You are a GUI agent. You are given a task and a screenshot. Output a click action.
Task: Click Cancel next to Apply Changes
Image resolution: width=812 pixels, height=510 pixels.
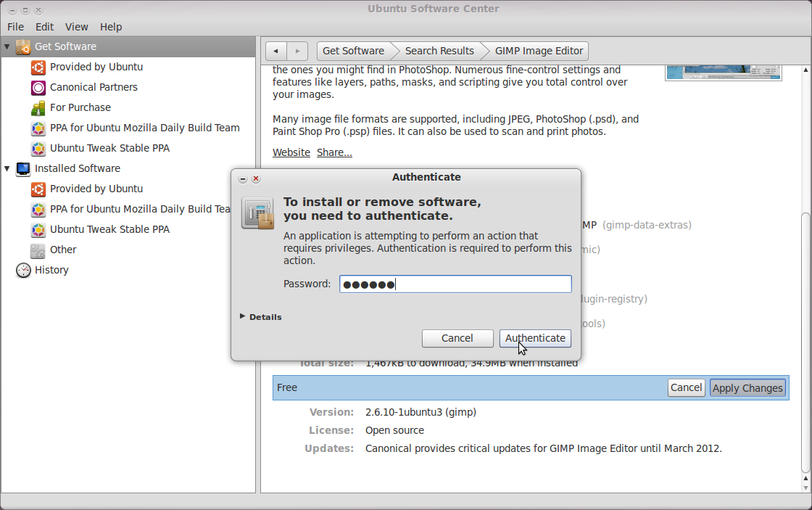pyautogui.click(x=686, y=387)
